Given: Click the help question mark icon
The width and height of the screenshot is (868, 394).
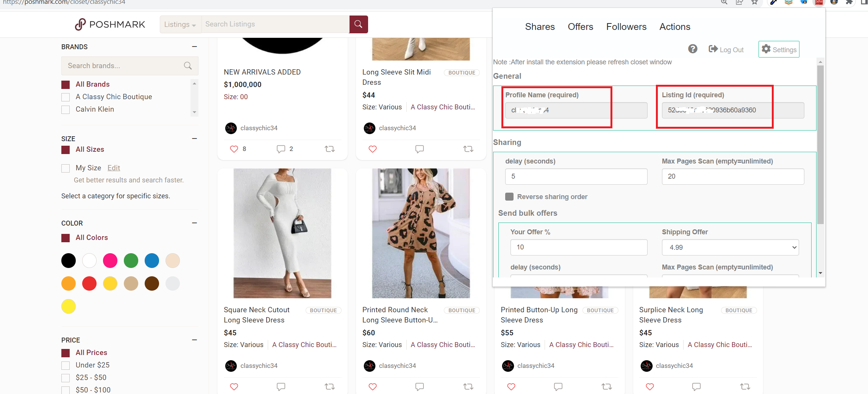Looking at the screenshot, I should coord(693,49).
